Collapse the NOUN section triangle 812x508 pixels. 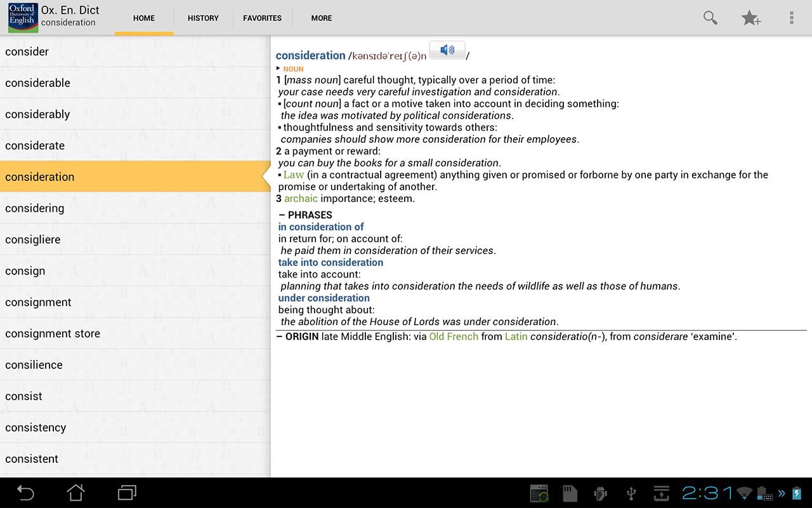point(278,69)
